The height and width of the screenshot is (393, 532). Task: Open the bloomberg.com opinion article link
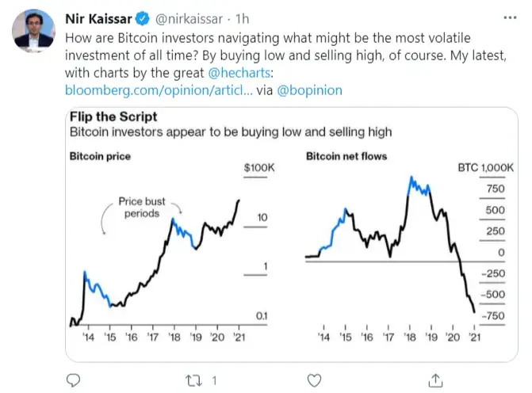[159, 90]
